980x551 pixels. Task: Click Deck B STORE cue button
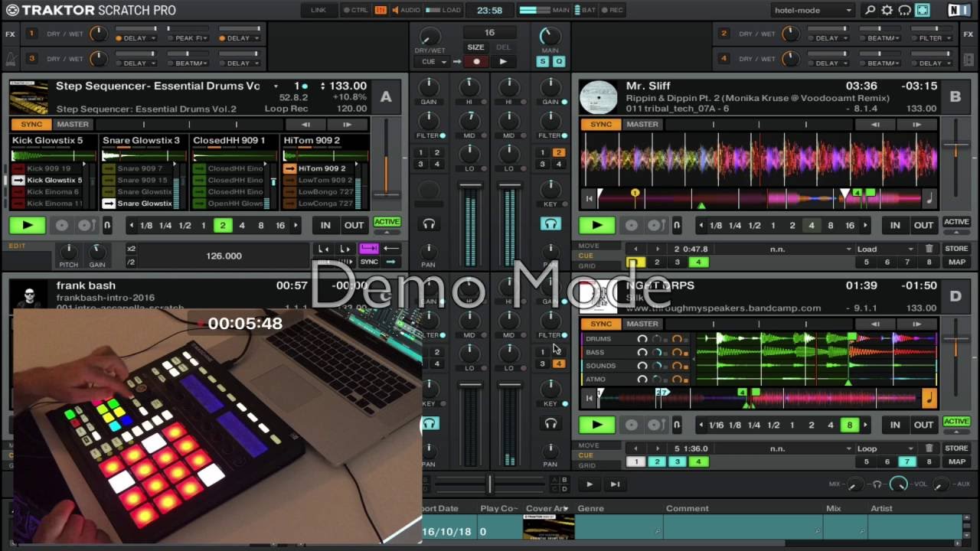956,249
